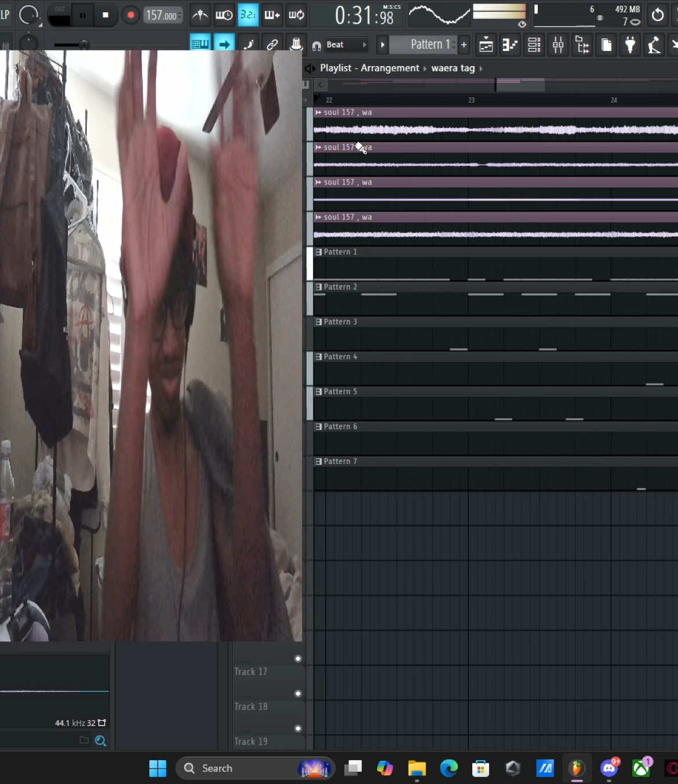Viewport: 678px width, 784px height.
Task: Open the plugin picker plug icon
Action: click(630, 45)
